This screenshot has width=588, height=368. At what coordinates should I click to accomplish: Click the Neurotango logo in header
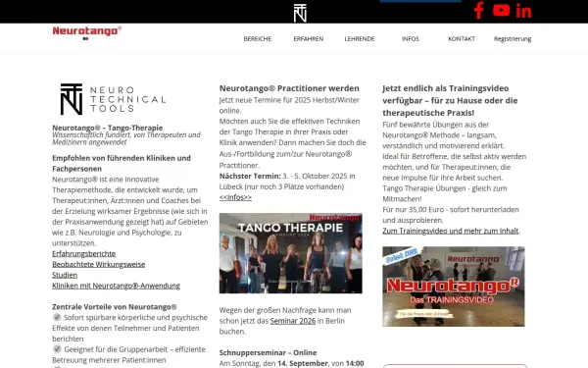tap(87, 33)
